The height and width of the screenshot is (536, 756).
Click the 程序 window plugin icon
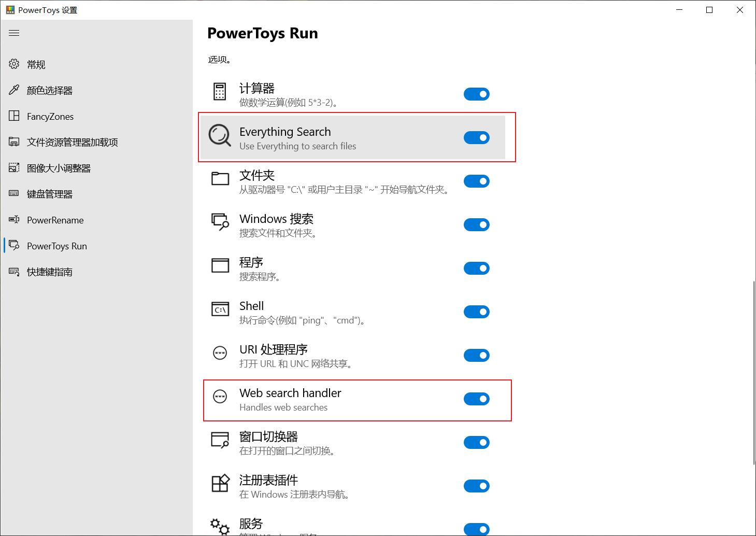point(220,265)
